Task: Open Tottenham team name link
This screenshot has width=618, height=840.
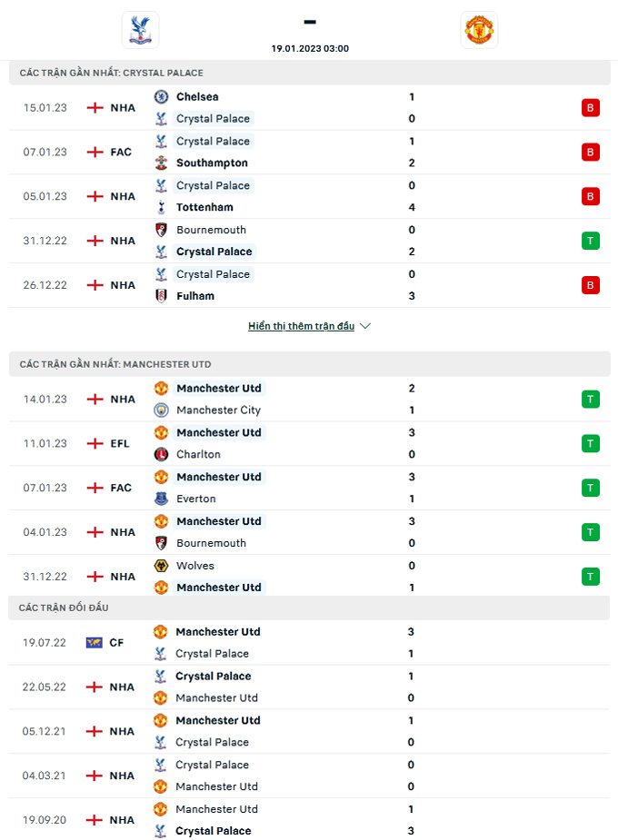Action: coord(204,207)
